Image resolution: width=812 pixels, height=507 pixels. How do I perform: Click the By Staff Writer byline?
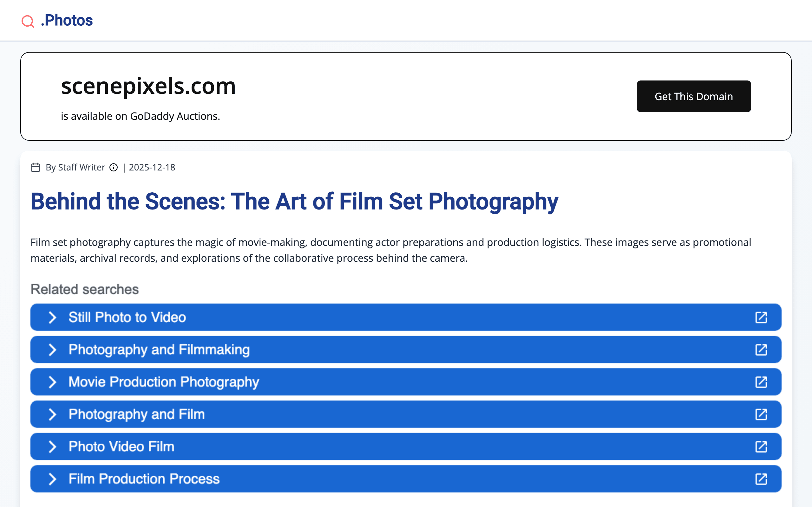click(x=75, y=167)
